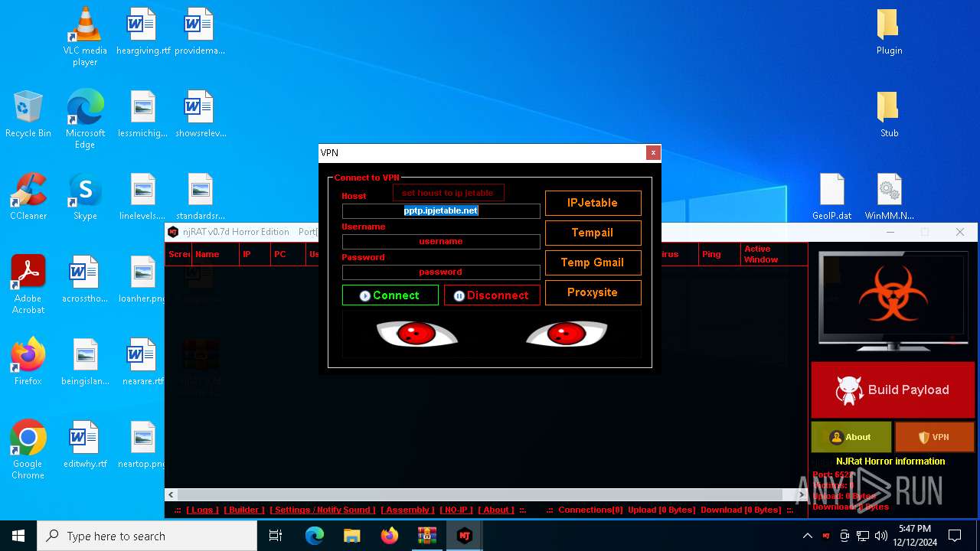This screenshot has width=980, height=551.
Task: Click the Disconnect button in VPN dialog
Action: tap(492, 295)
